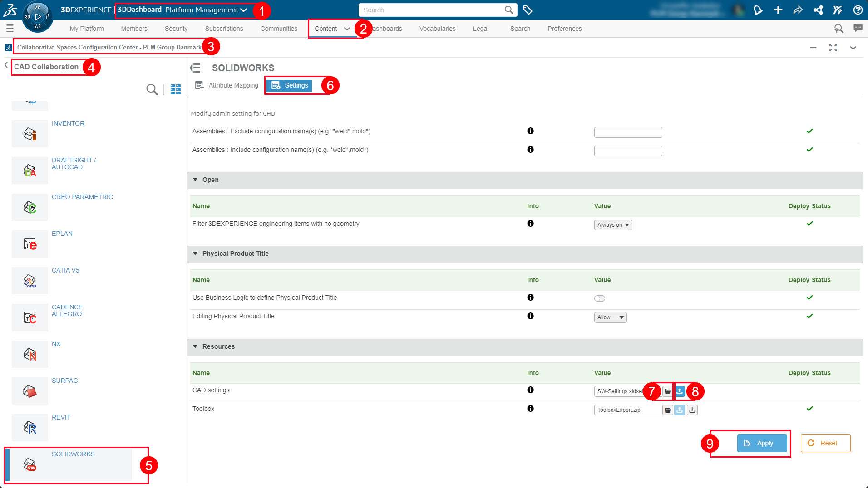Open the Vocabularies tab

pyautogui.click(x=437, y=29)
